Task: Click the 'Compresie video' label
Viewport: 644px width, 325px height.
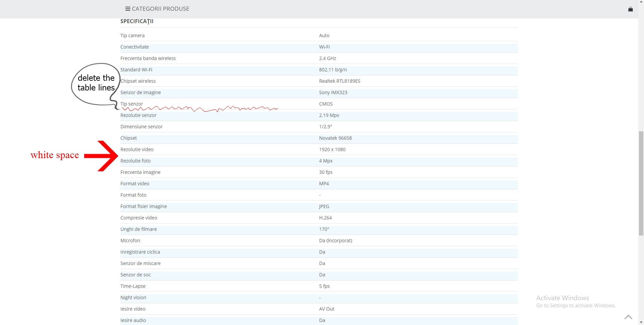Action: coord(139,218)
